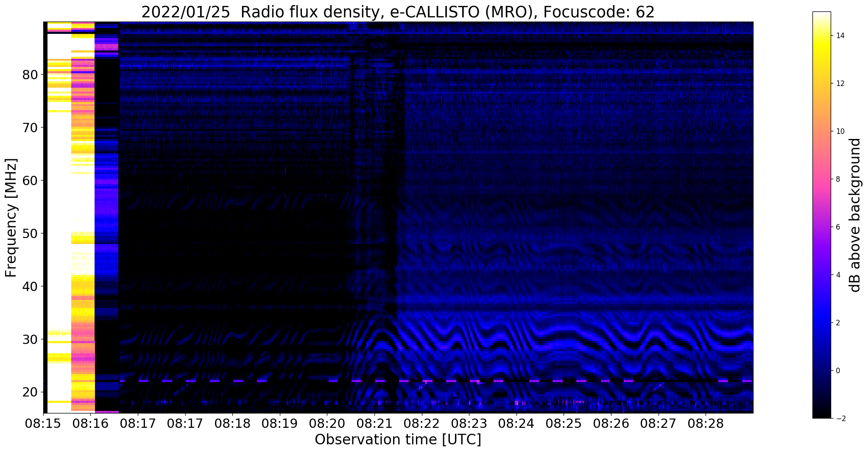
Task: Click the 08:25 time tick label
Action: (564, 424)
